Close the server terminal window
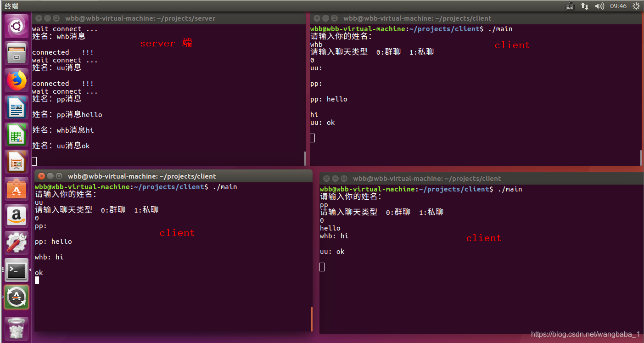644x343 pixels. pos(39,18)
